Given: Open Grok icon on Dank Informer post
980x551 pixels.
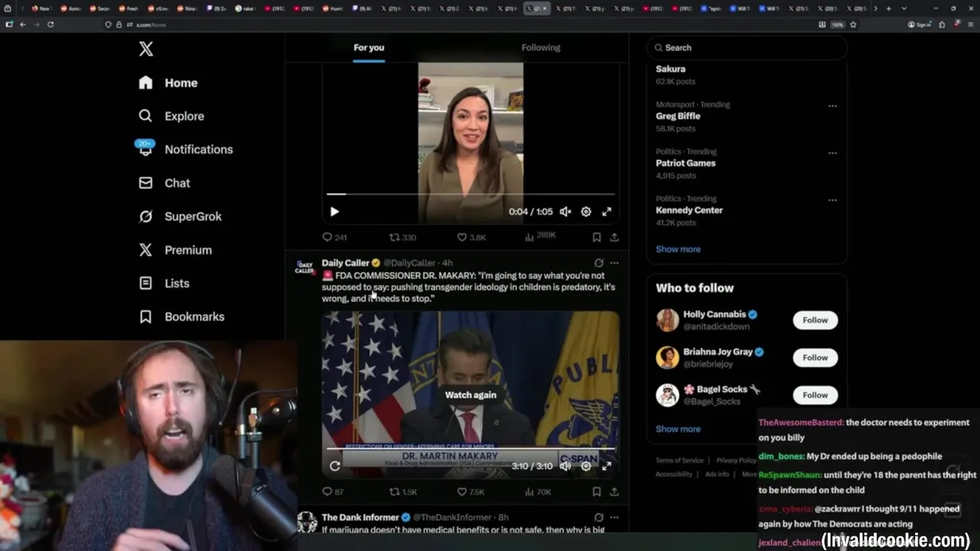Looking at the screenshot, I should pyautogui.click(x=599, y=517).
